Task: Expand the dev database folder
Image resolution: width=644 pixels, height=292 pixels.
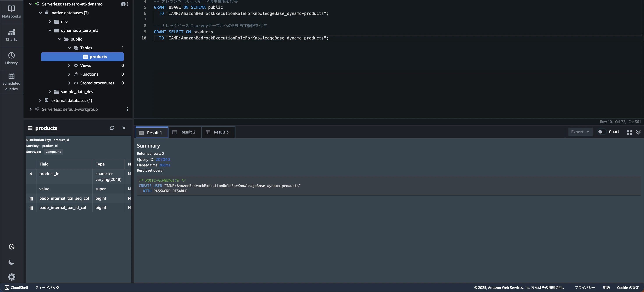Action: coord(50,21)
